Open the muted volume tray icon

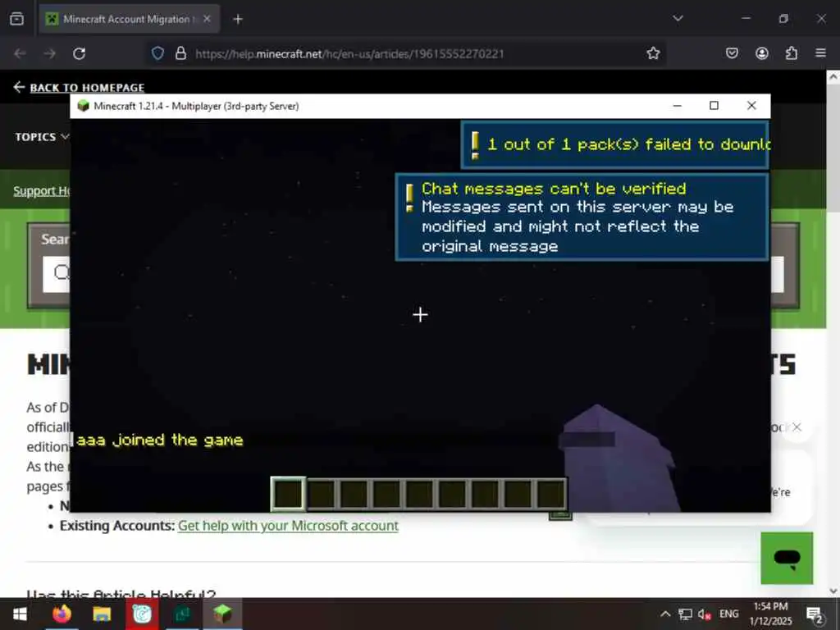(x=705, y=614)
